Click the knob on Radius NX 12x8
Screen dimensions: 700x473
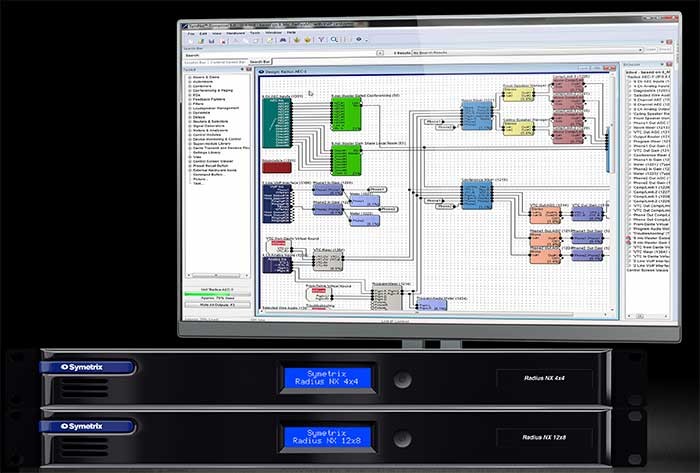click(x=402, y=438)
